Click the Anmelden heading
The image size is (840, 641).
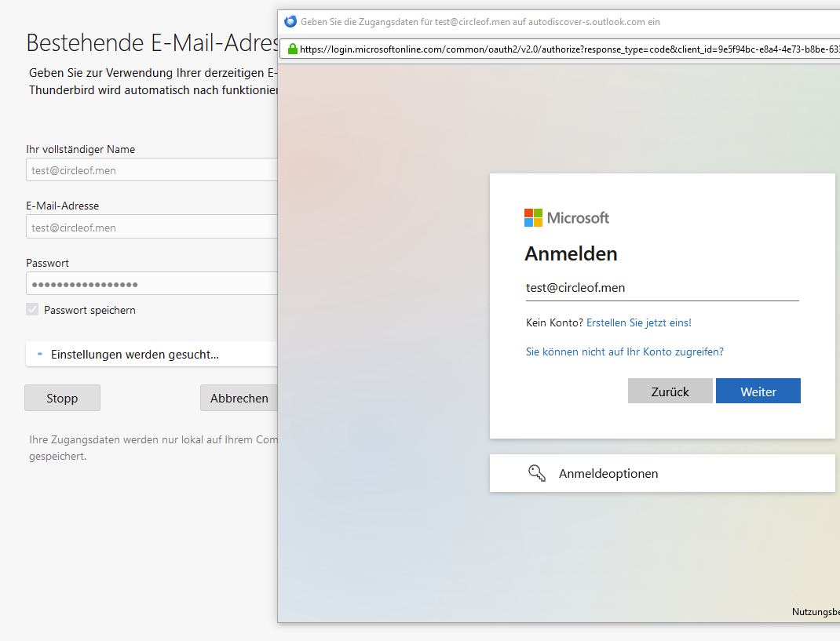coord(571,254)
